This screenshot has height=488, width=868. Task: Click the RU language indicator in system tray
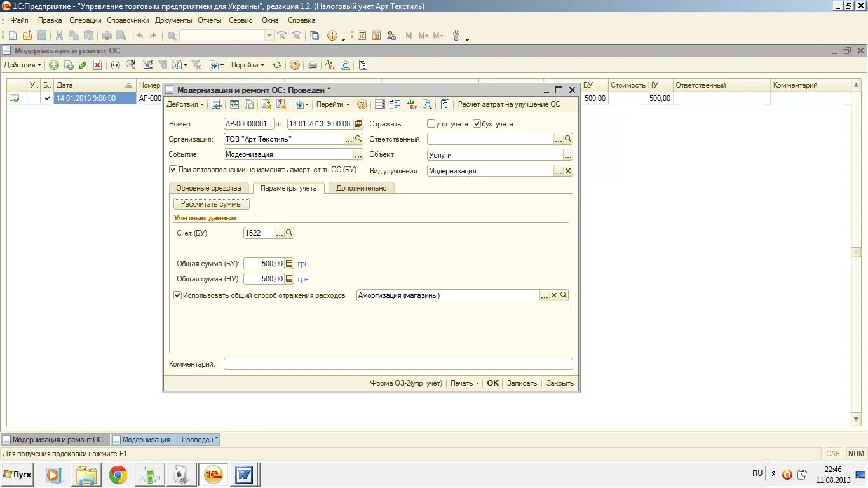click(x=757, y=473)
